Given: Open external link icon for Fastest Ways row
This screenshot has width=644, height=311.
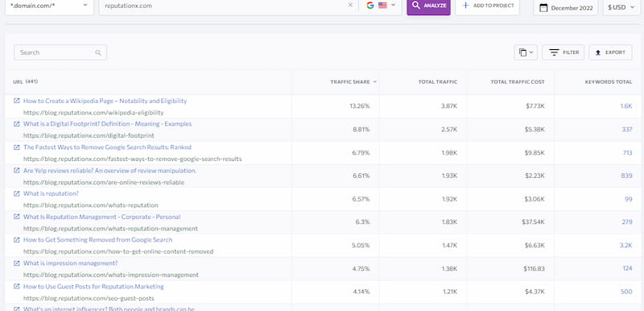Looking at the screenshot, I should (16, 147).
